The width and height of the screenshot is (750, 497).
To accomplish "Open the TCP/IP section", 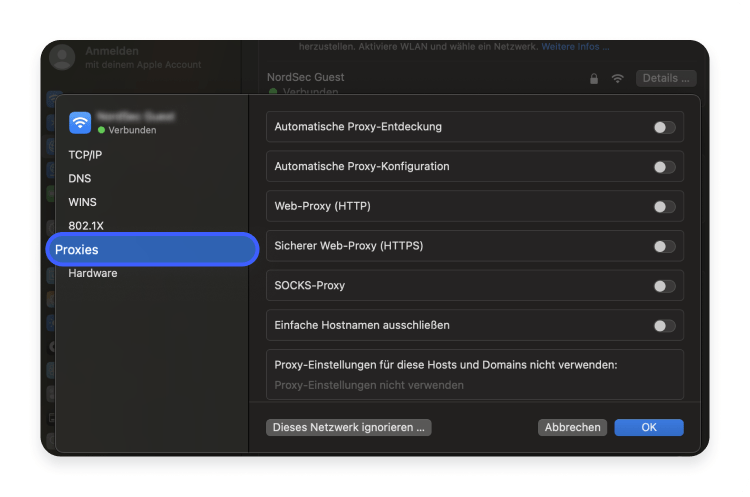I will click(85, 155).
